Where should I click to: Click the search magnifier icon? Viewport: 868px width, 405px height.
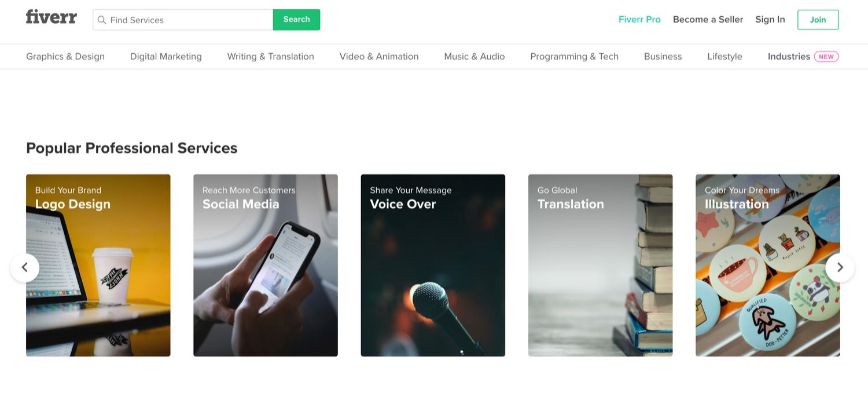102,20
